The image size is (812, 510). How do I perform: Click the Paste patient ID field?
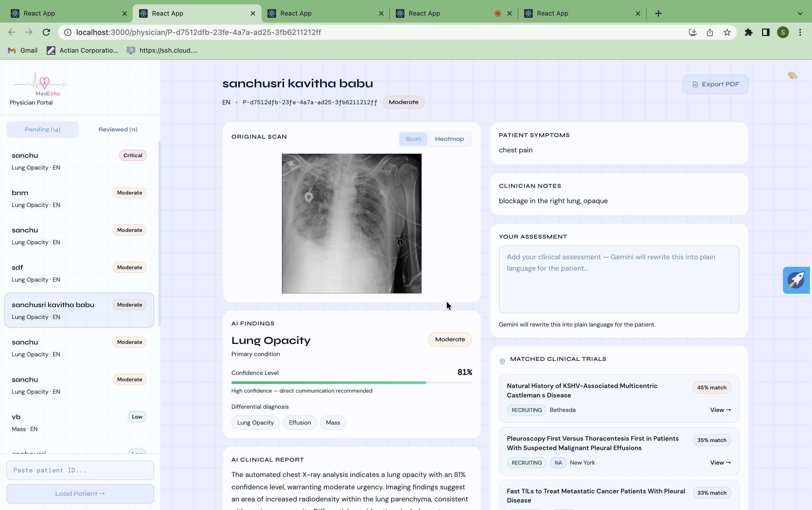pyautogui.click(x=80, y=470)
